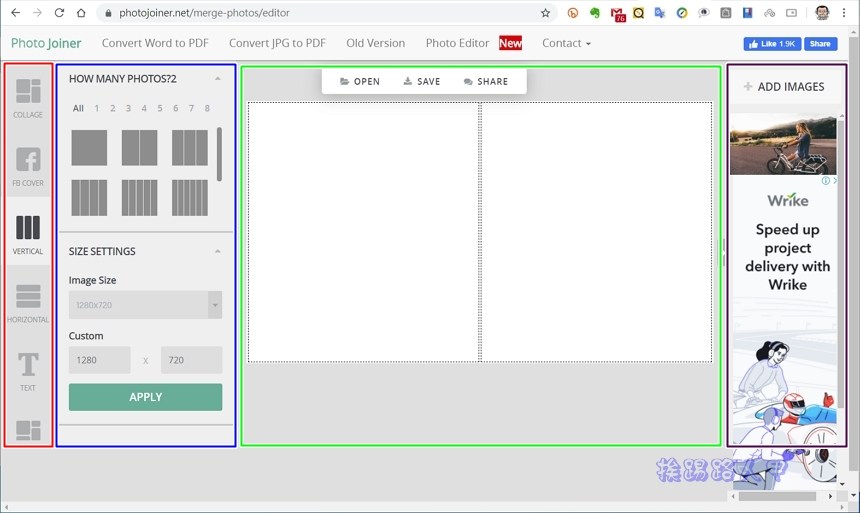Pick the five-column layout thumbnail
The image size is (860, 513).
point(139,198)
